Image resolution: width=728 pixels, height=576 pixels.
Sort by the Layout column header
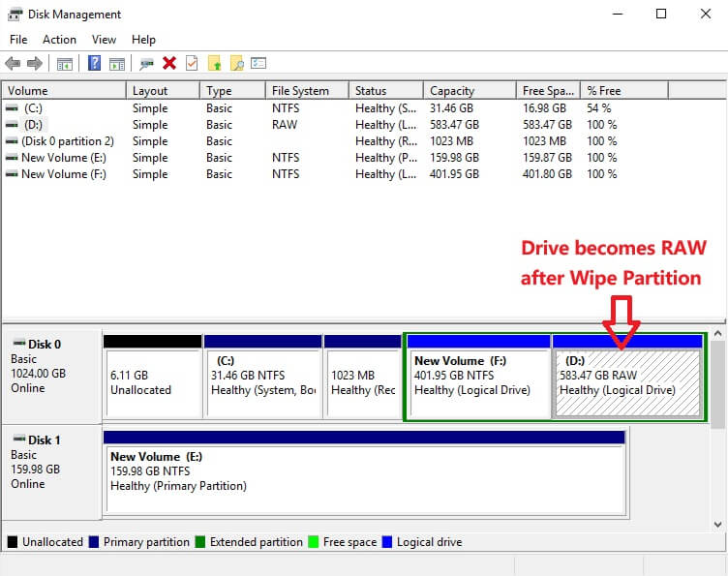coord(163,90)
